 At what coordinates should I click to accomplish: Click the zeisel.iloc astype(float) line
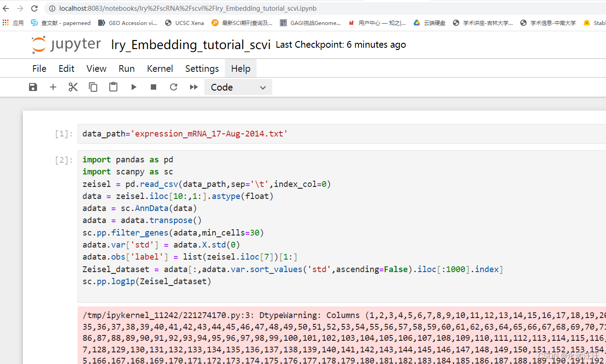(178, 196)
